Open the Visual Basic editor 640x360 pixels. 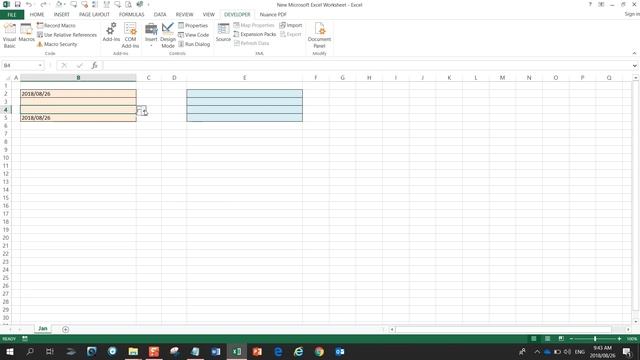point(9,36)
